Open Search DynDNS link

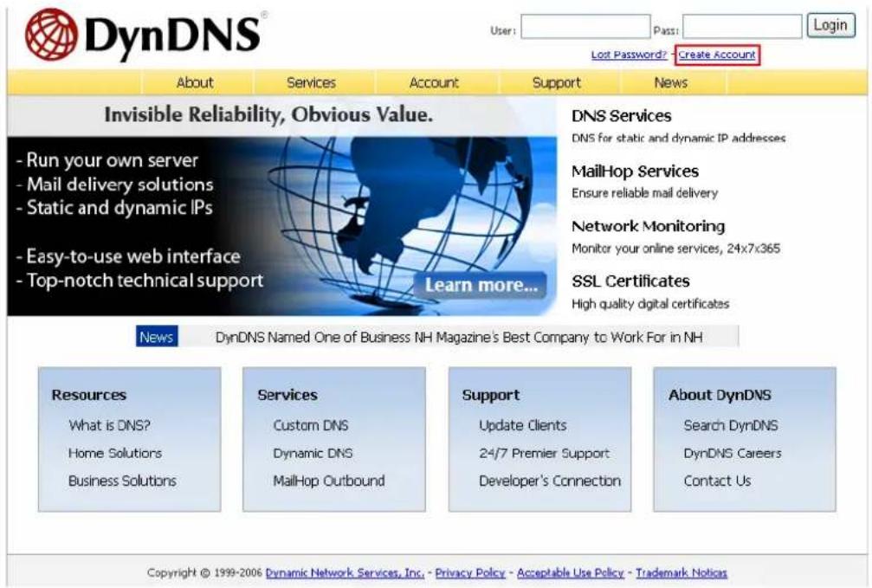pos(731,425)
